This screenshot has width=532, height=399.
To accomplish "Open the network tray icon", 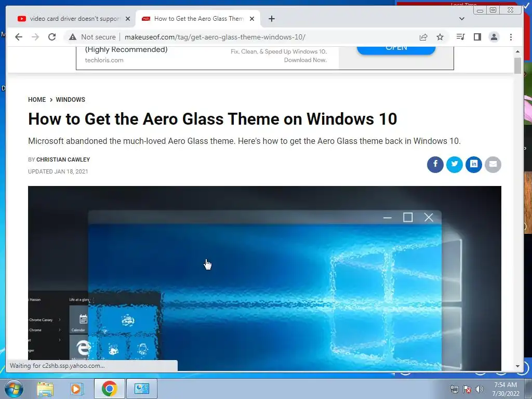I will pyautogui.click(x=454, y=389).
